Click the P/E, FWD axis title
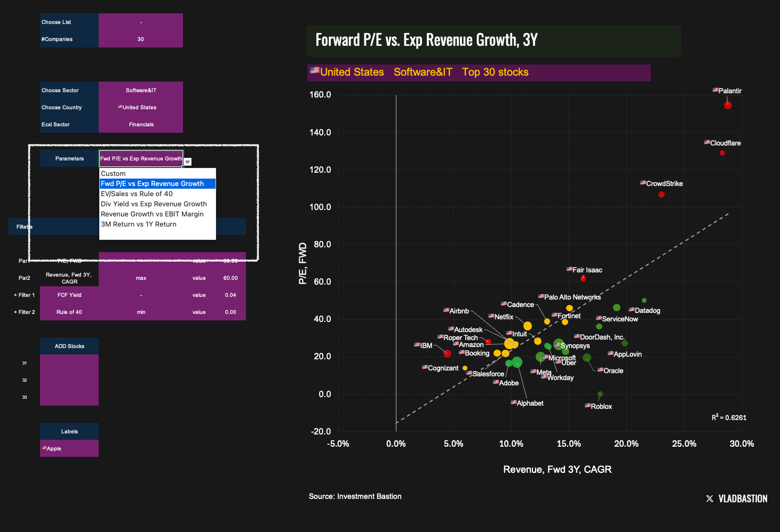This screenshot has width=780, height=532. pos(303,263)
